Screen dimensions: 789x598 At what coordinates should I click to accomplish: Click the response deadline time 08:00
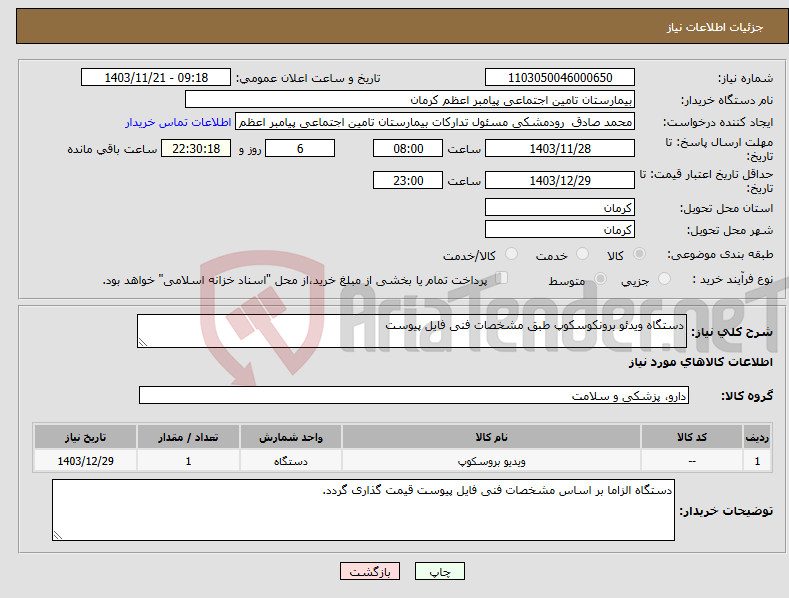(x=408, y=148)
